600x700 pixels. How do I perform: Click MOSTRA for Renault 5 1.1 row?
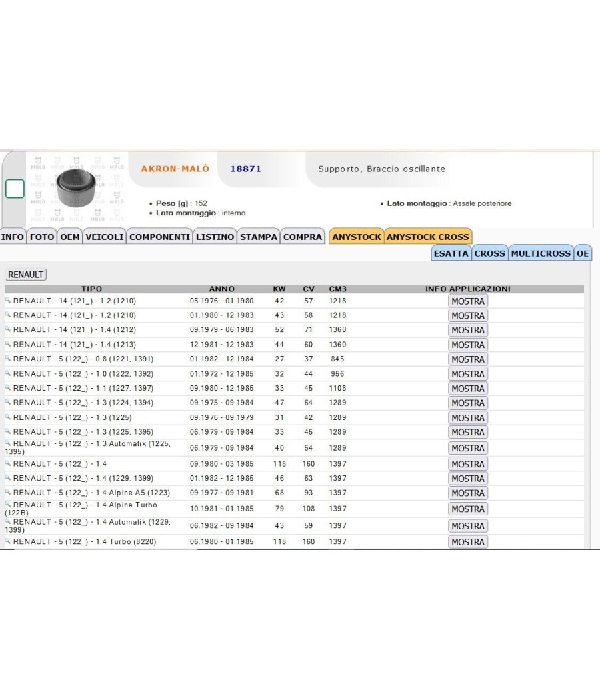[468, 389]
